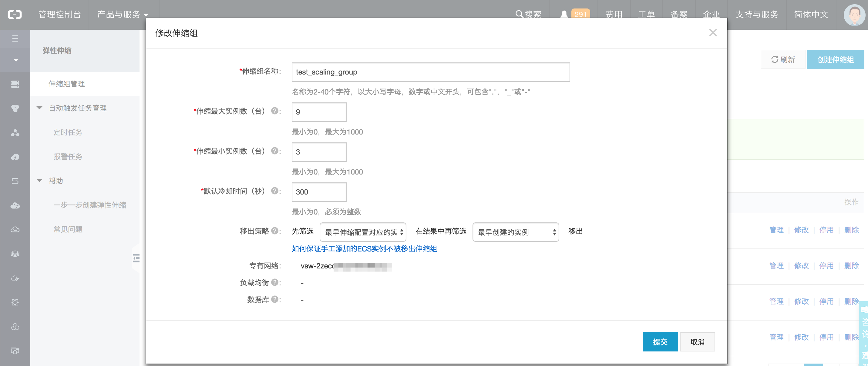Open 产品与服务 dropdown menu
This screenshot has height=366, width=868.
coord(123,15)
